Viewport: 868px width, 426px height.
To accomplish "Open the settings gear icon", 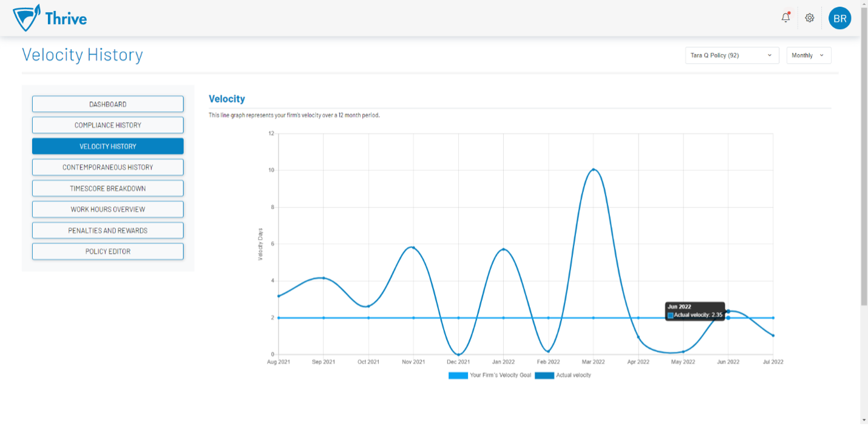I will click(809, 18).
